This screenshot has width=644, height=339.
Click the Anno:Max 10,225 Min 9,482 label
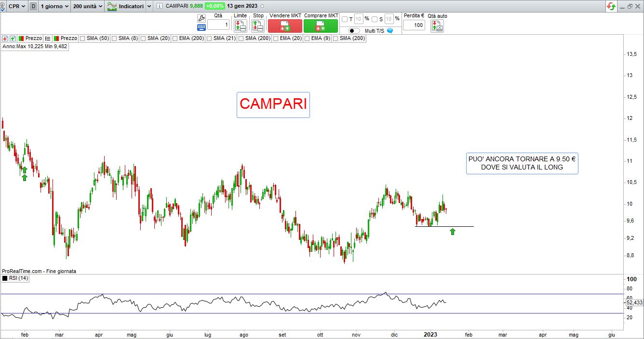[x=35, y=46]
